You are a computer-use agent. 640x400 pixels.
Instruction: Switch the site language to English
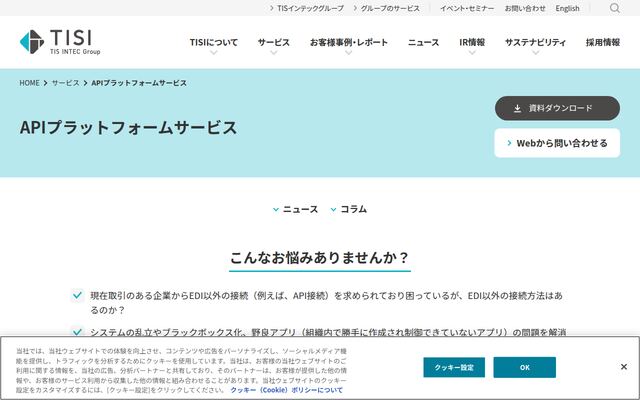(567, 8)
